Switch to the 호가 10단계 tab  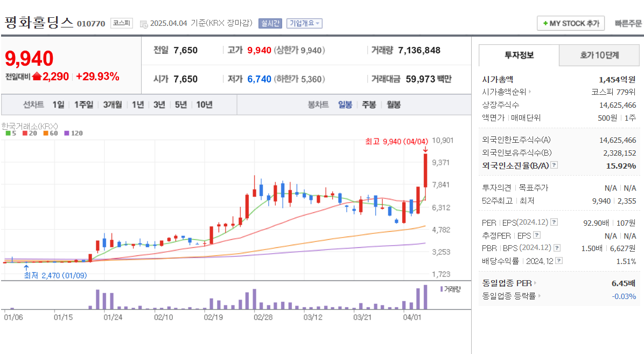point(599,55)
